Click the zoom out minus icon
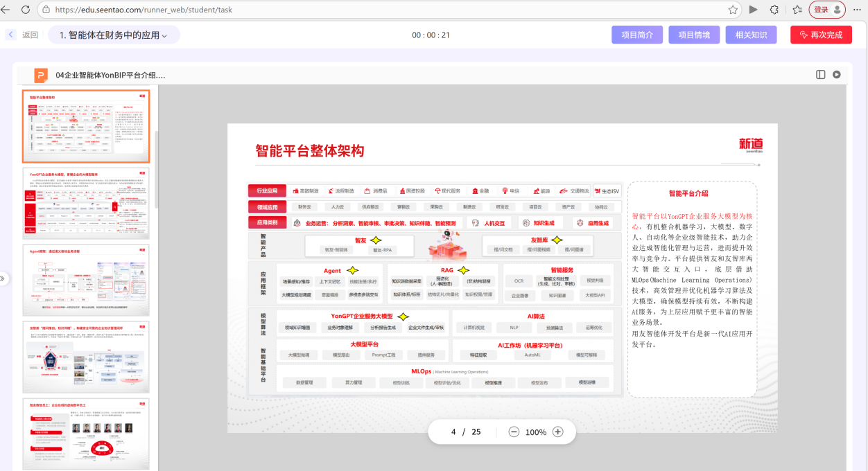 (514, 432)
